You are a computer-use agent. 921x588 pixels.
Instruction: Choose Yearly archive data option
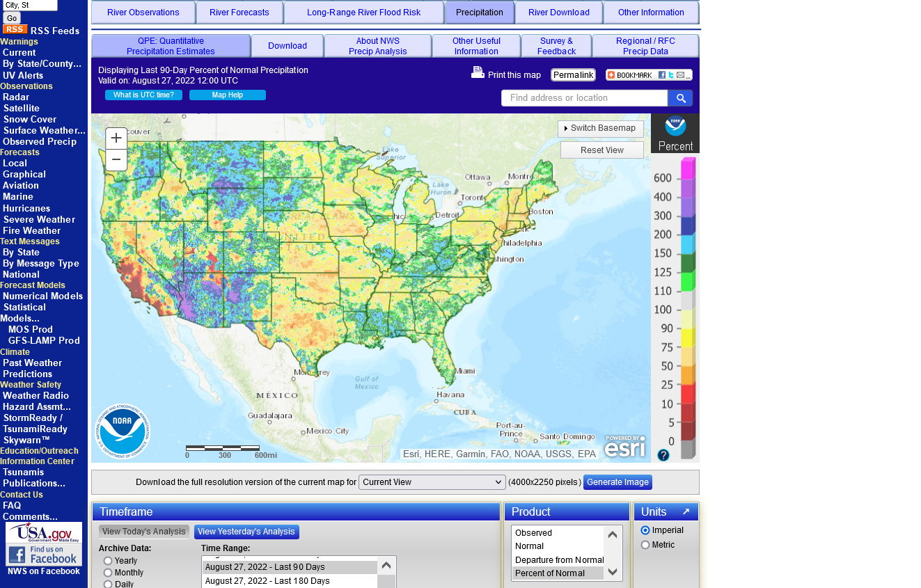[108, 561]
